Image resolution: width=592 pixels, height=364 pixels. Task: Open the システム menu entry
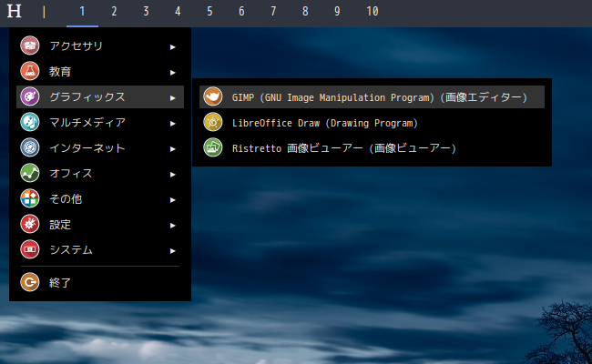tap(100, 249)
